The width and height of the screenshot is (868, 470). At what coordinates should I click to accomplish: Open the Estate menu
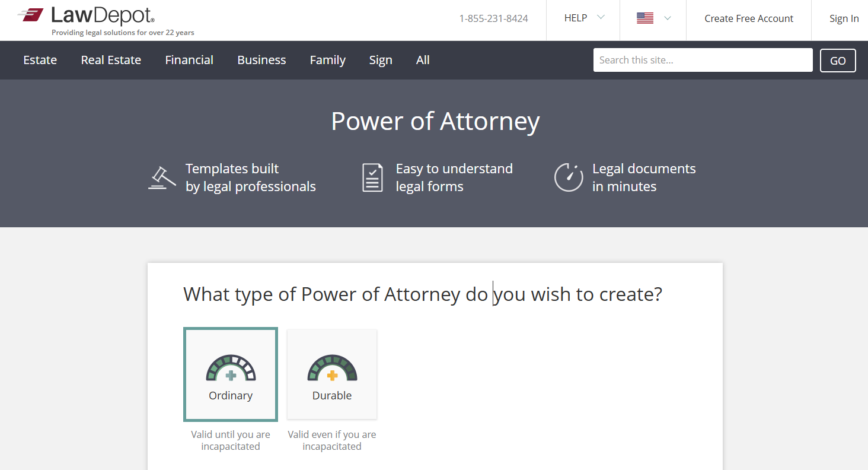[x=40, y=60]
